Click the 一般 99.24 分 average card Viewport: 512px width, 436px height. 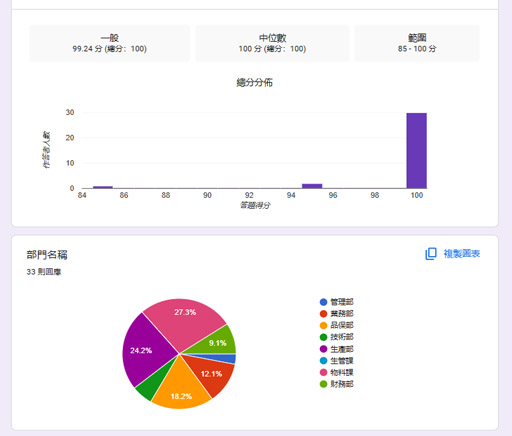click(110, 43)
